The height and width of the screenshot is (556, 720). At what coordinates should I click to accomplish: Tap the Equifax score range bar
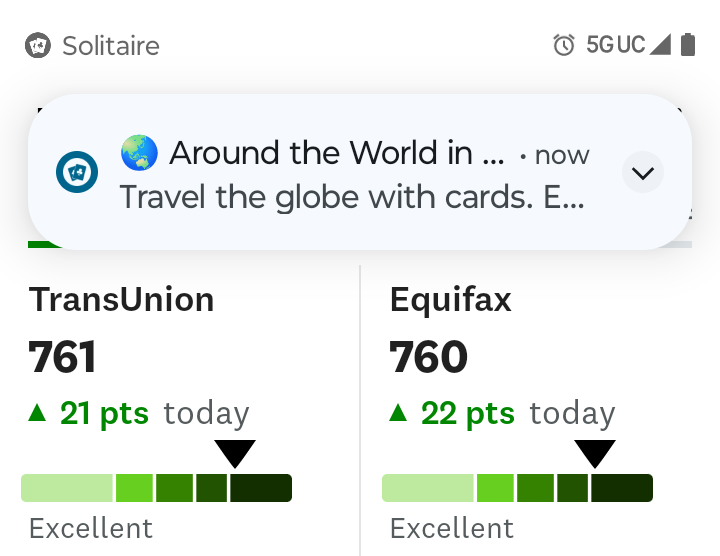click(517, 488)
